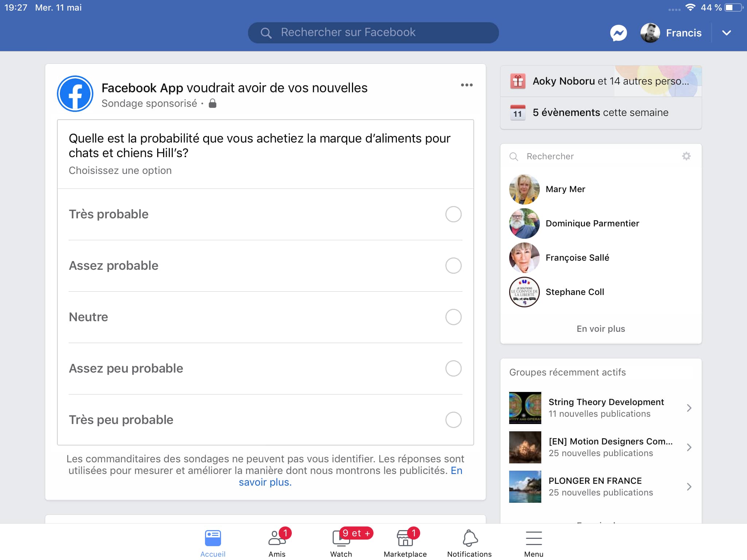747x560 pixels.
Task: Open the birthday gift icon reminder
Action: [518, 81]
